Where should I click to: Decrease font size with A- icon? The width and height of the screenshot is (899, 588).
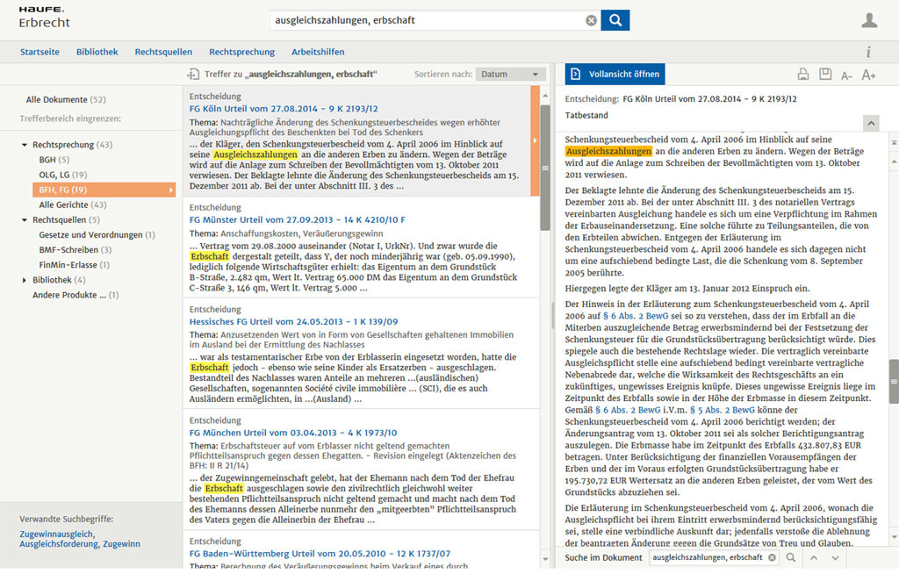pos(846,75)
